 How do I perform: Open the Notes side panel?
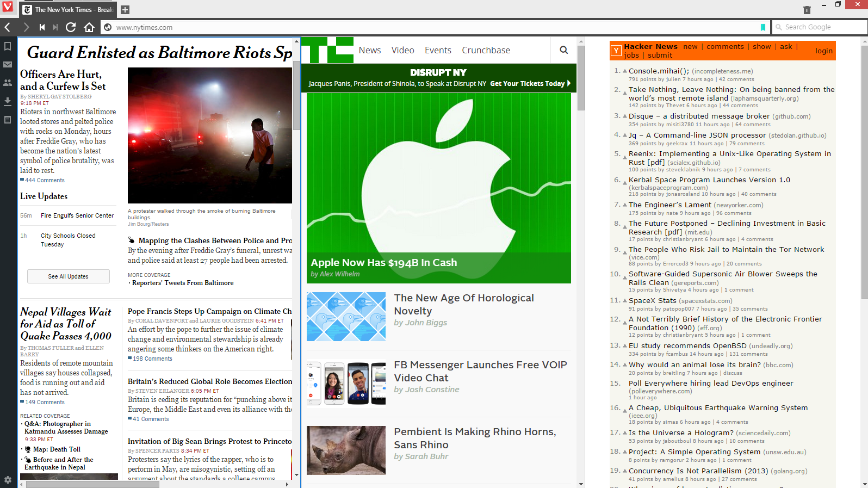point(8,120)
